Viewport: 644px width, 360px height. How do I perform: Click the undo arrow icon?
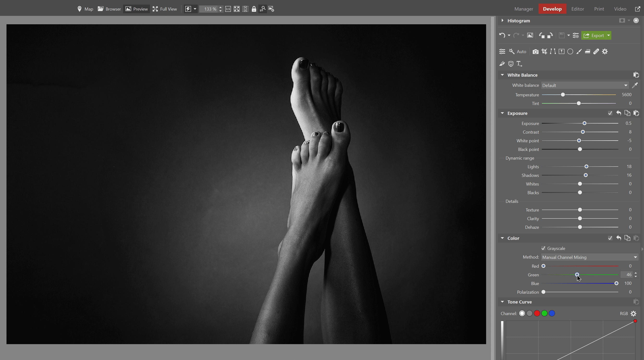(502, 36)
